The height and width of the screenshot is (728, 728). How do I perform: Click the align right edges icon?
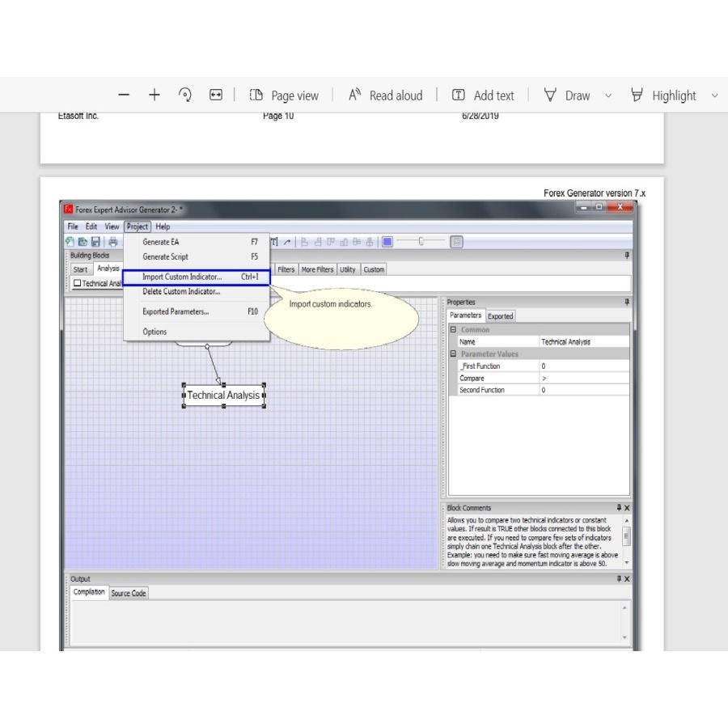[x=318, y=241]
